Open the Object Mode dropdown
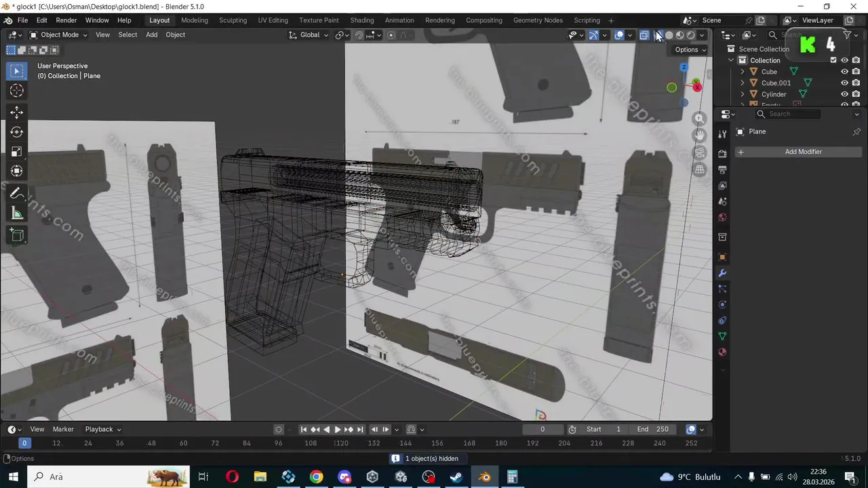Image resolution: width=868 pixels, height=488 pixels. (58, 35)
